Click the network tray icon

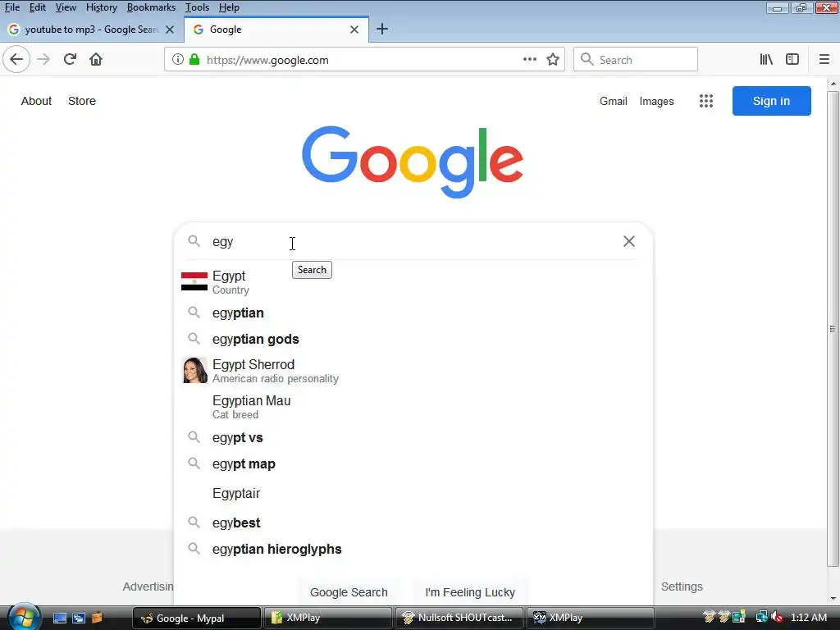point(761,617)
